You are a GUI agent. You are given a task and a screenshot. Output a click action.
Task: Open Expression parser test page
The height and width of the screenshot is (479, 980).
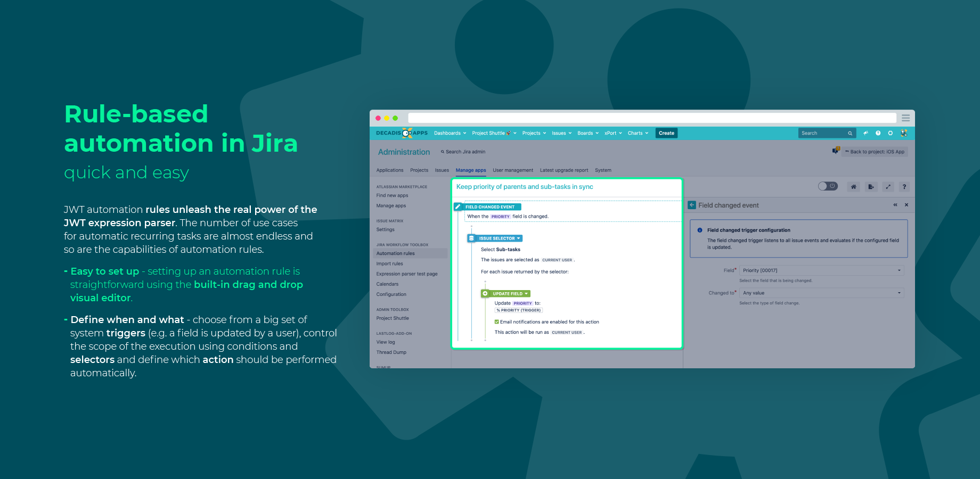click(407, 274)
